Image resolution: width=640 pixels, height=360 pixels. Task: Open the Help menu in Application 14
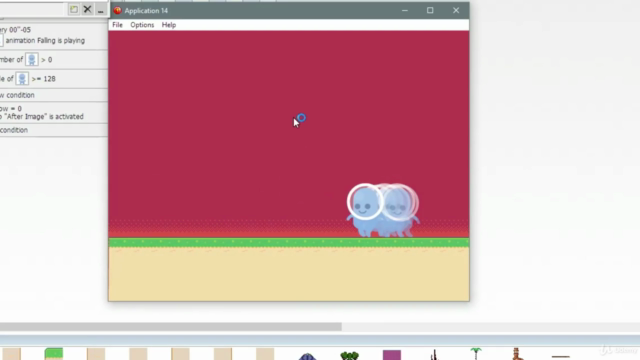[x=169, y=25]
